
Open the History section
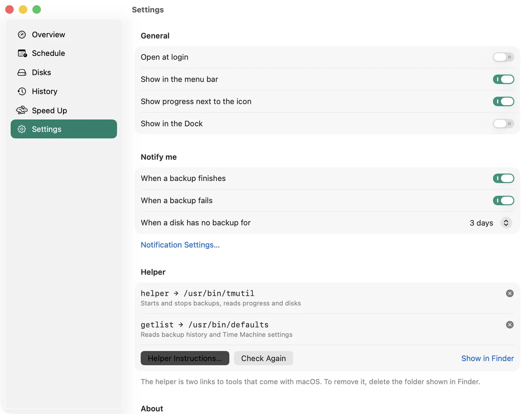64,91
